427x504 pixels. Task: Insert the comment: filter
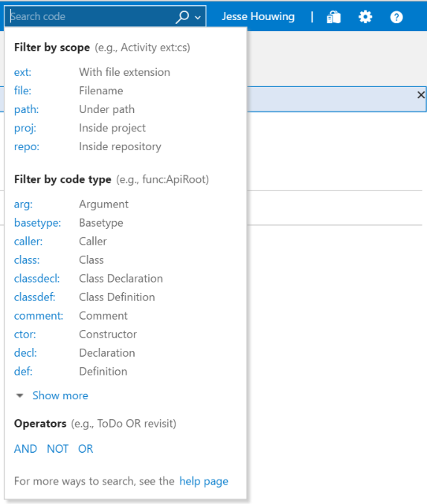39,316
